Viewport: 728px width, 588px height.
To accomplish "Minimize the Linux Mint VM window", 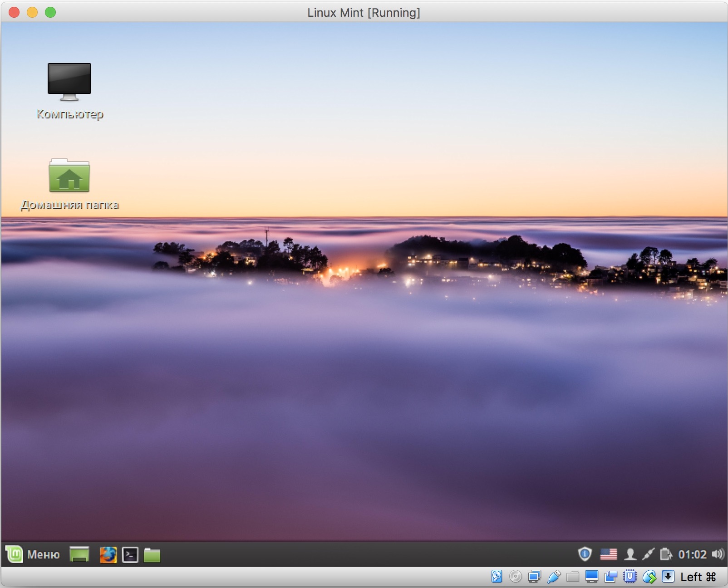I will coord(32,12).
